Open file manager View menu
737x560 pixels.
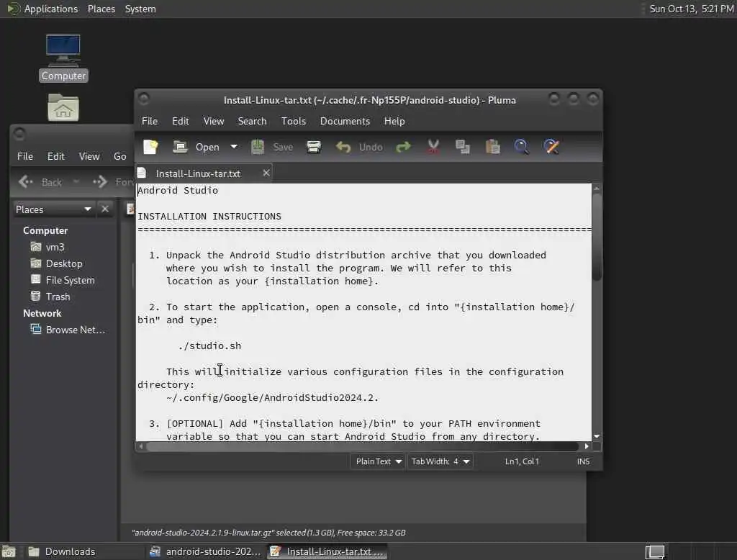tap(89, 157)
